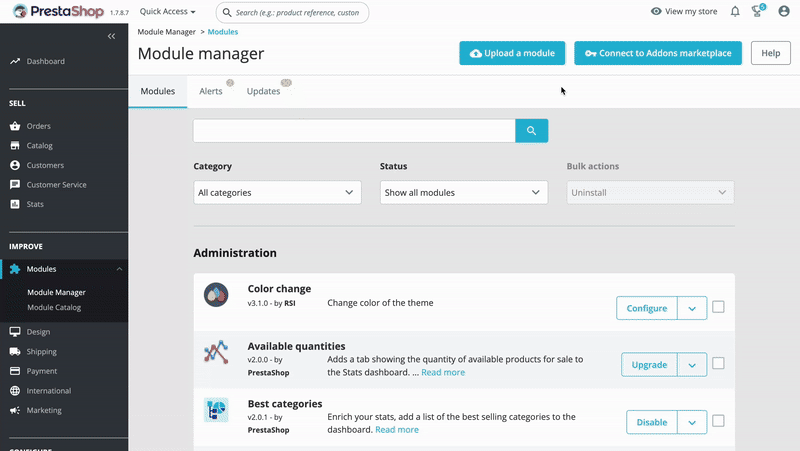Switch to the Updates tab

[x=264, y=91]
